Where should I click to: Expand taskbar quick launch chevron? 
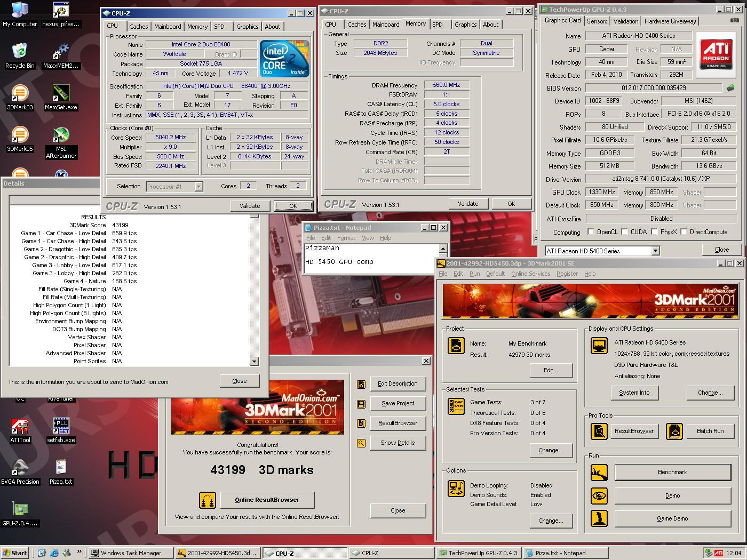pos(80,552)
